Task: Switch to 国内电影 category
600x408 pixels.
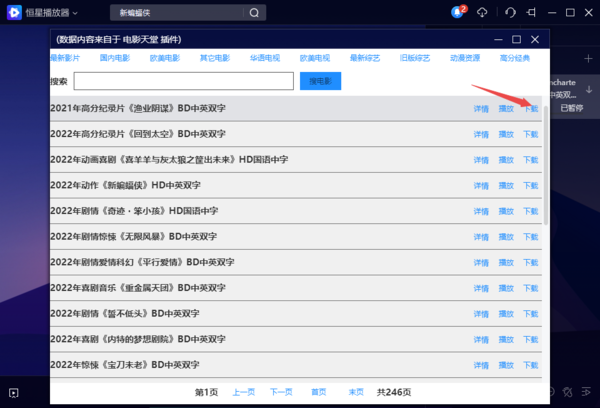Action: (x=115, y=58)
